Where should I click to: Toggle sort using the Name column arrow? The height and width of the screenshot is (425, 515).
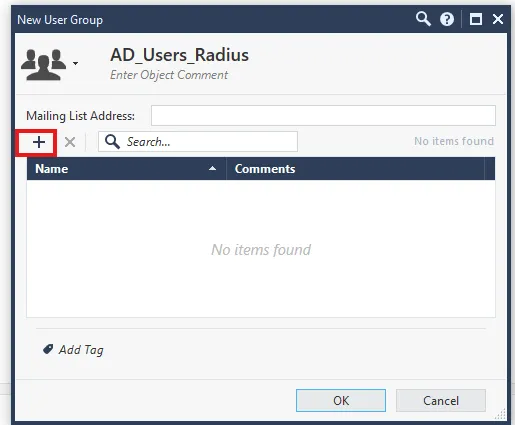click(x=212, y=168)
